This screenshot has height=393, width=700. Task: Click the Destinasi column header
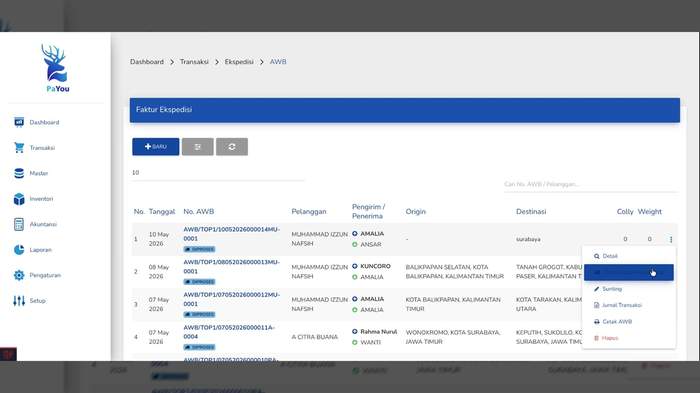[x=531, y=212]
